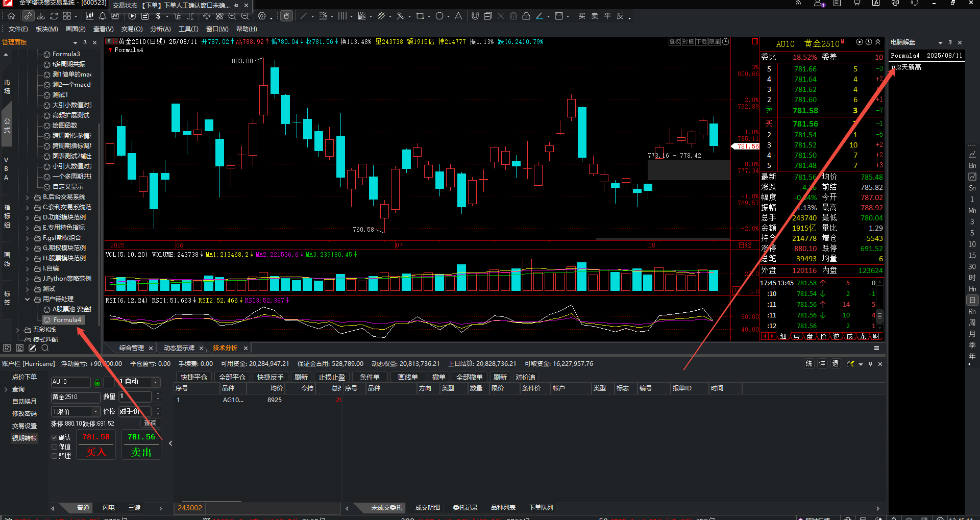Screen dimensions: 980x520
Task: Expand the J.Python策略范例 folder
Action: click(x=28, y=279)
